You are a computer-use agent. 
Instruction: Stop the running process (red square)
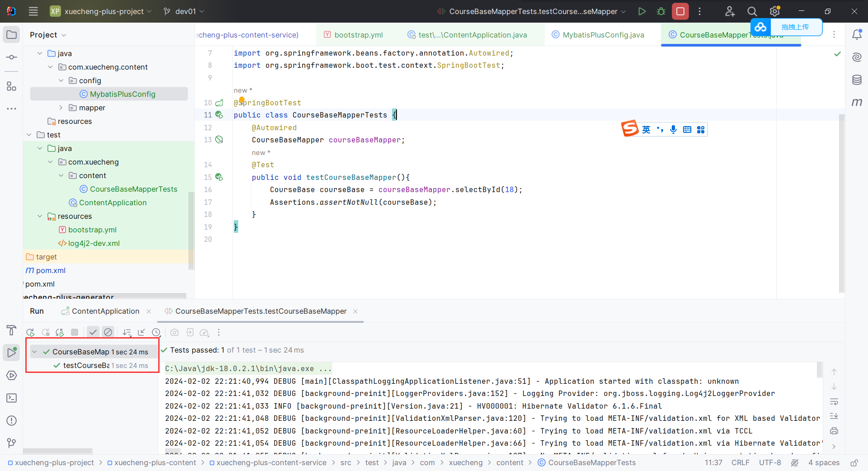click(680, 11)
